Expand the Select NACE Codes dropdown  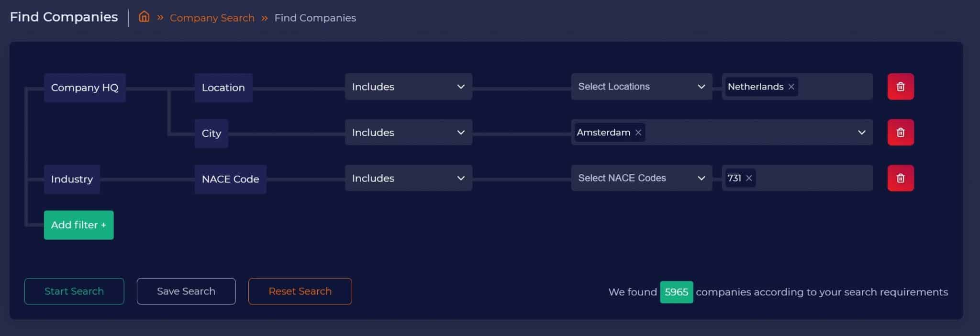pyautogui.click(x=641, y=178)
